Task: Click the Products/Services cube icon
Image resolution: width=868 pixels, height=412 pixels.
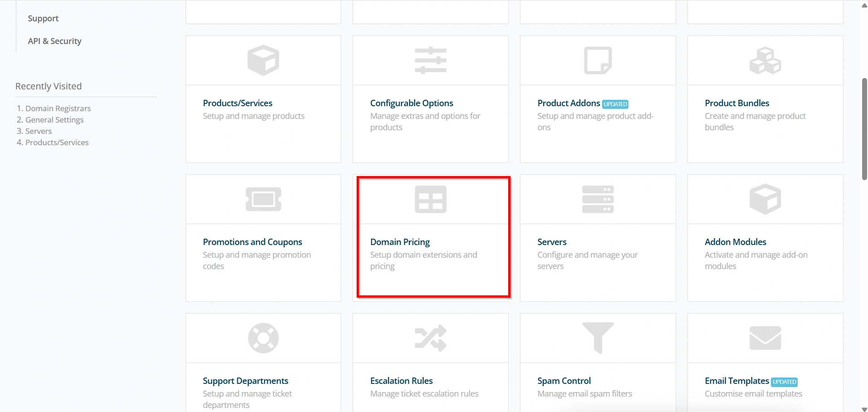Action: [263, 60]
